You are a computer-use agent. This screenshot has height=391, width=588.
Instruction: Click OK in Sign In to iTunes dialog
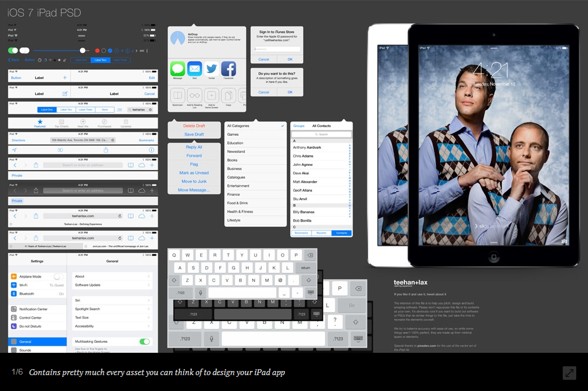click(290, 59)
